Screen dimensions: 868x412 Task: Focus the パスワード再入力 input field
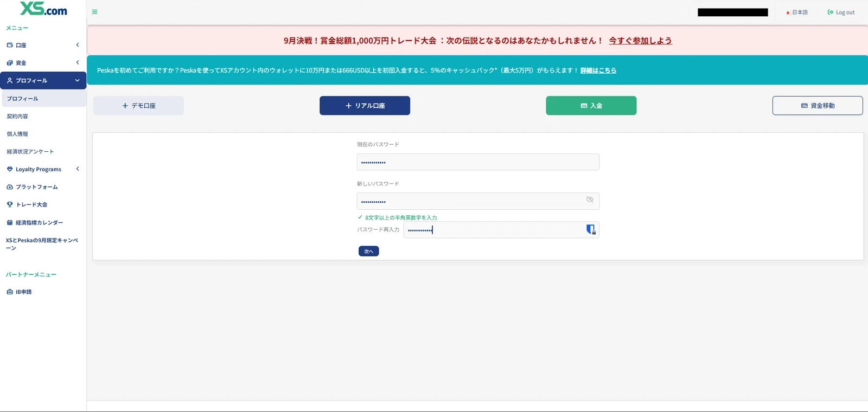(501, 230)
